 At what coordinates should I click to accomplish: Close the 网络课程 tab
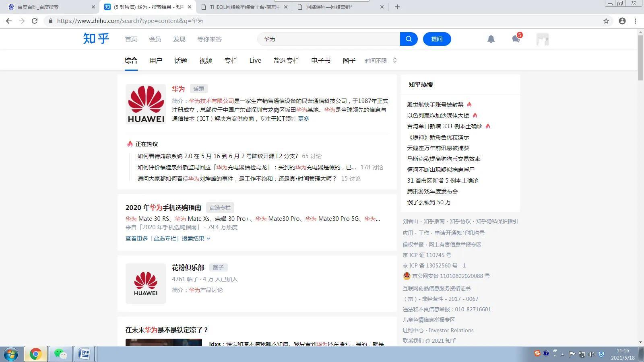[382, 7]
